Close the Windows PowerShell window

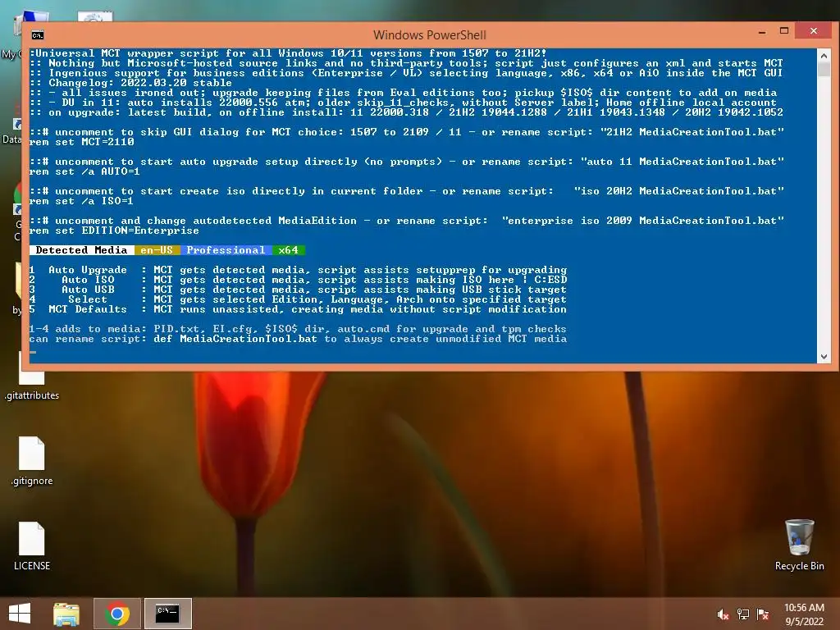pyautogui.click(x=813, y=31)
